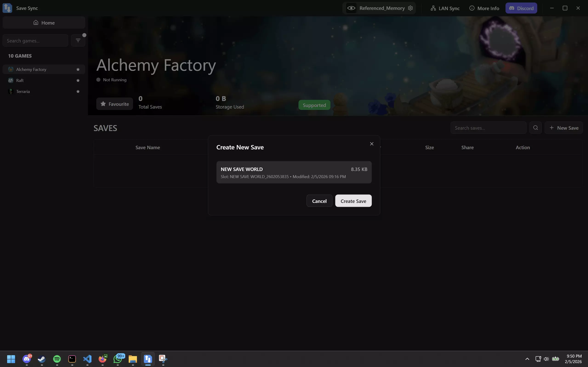The image size is (588, 367).
Task: Click the eye icon beside Referenced_Memory
Action: (351, 8)
